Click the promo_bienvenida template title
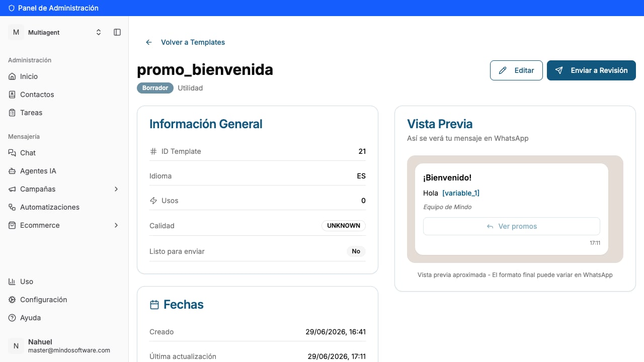This screenshot has width=644, height=362. pyautogui.click(x=205, y=69)
